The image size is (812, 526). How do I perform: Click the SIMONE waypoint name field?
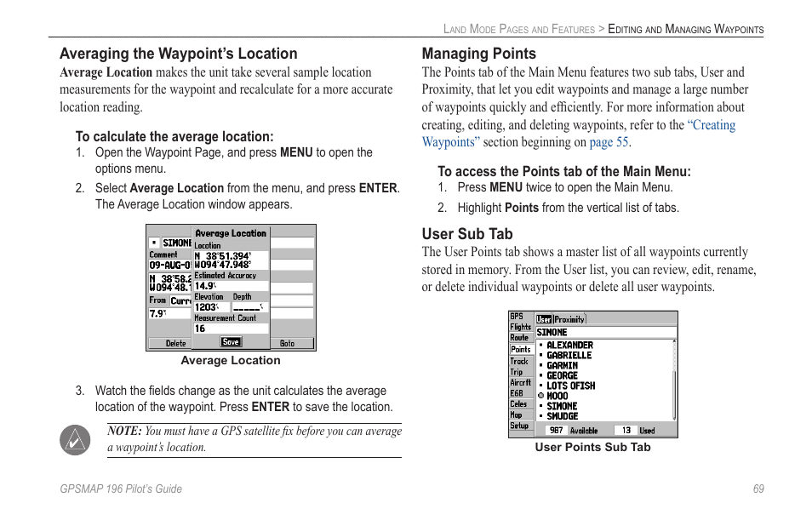(176, 243)
